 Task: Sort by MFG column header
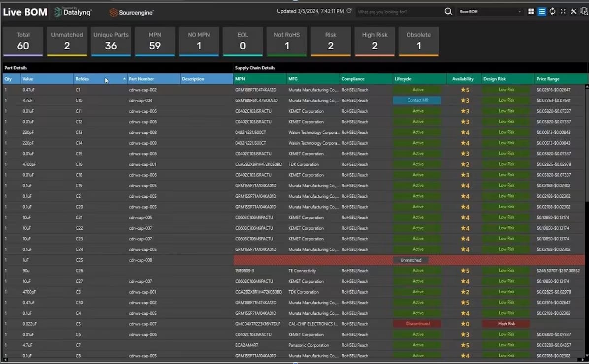(x=313, y=79)
